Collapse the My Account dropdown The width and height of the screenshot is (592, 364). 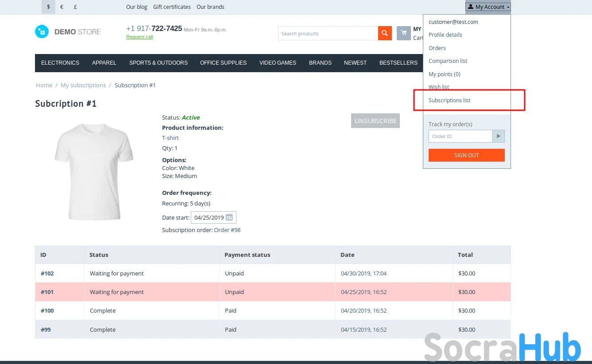(x=488, y=7)
